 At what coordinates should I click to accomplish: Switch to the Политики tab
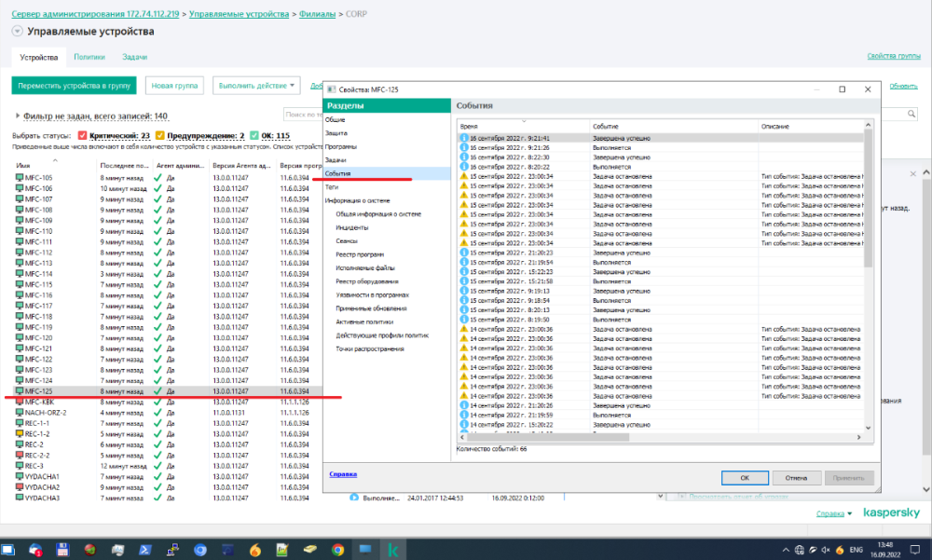tap(89, 57)
